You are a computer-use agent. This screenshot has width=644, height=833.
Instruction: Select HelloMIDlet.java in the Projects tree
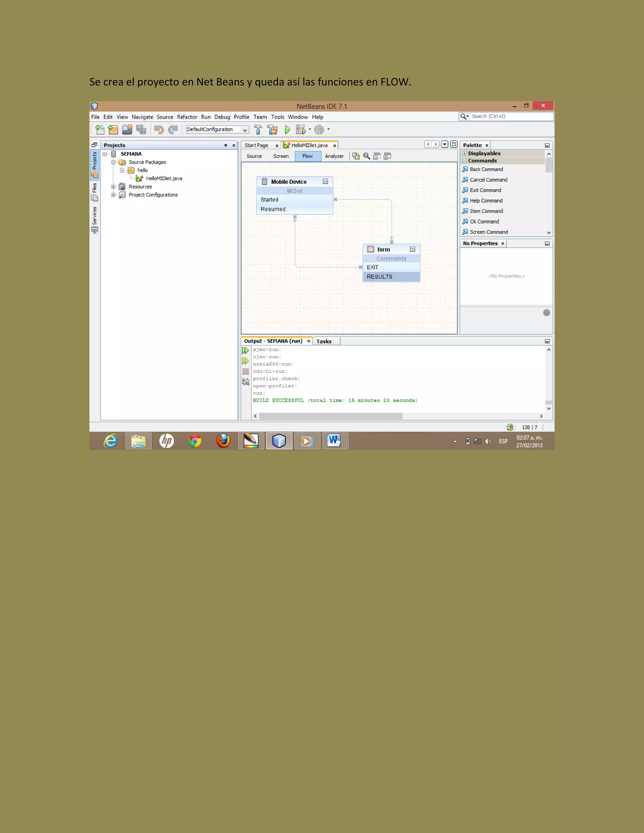(x=164, y=179)
